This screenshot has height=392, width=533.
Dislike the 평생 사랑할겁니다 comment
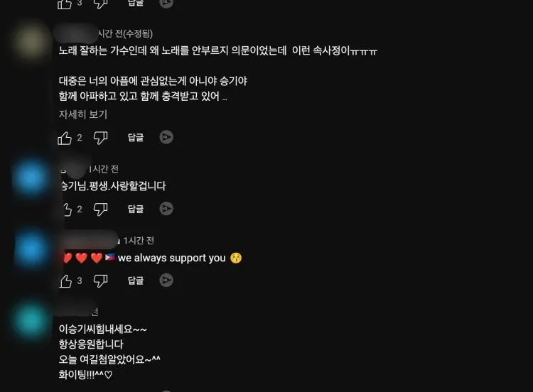coord(101,209)
